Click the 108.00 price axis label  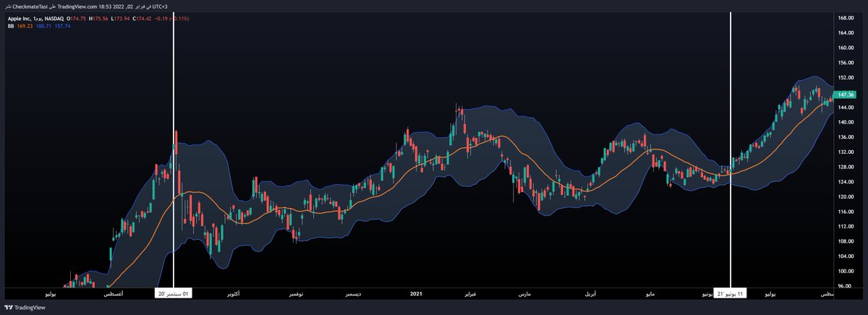[x=847, y=242]
